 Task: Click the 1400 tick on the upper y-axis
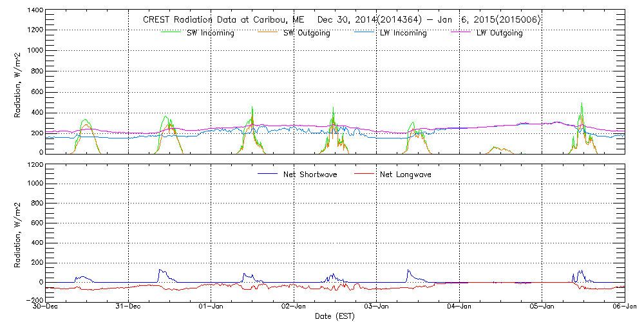pos(34,11)
